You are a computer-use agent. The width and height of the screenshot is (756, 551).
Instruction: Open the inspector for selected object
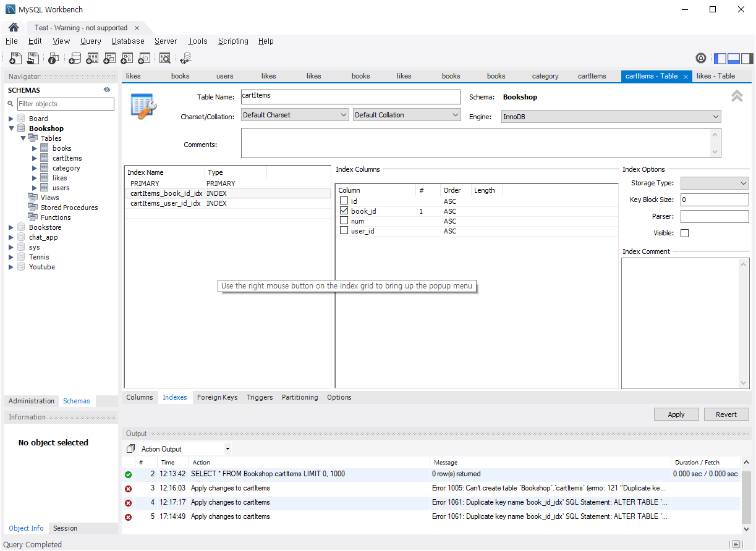(x=54, y=58)
